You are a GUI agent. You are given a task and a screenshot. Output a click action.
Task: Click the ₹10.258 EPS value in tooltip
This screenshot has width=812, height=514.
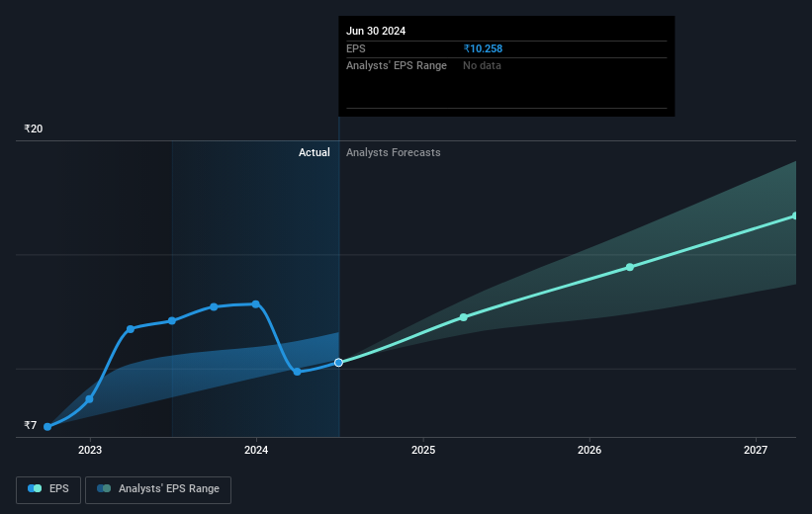point(483,48)
